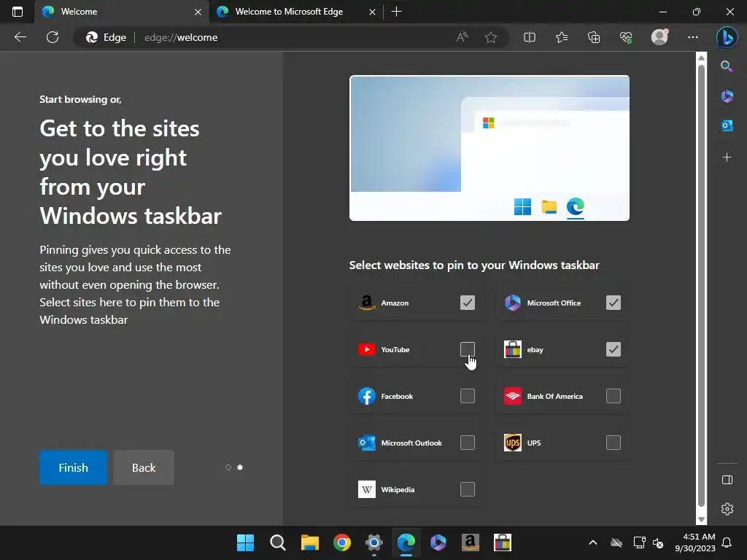Toggle the sidebar visibility icon
The width and height of the screenshot is (747, 560).
coord(727,480)
